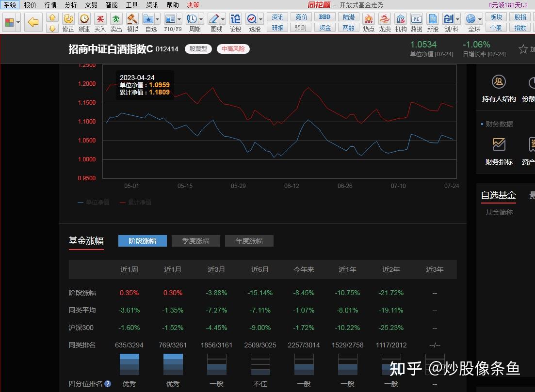Open the 系统 menu

coord(10,5)
